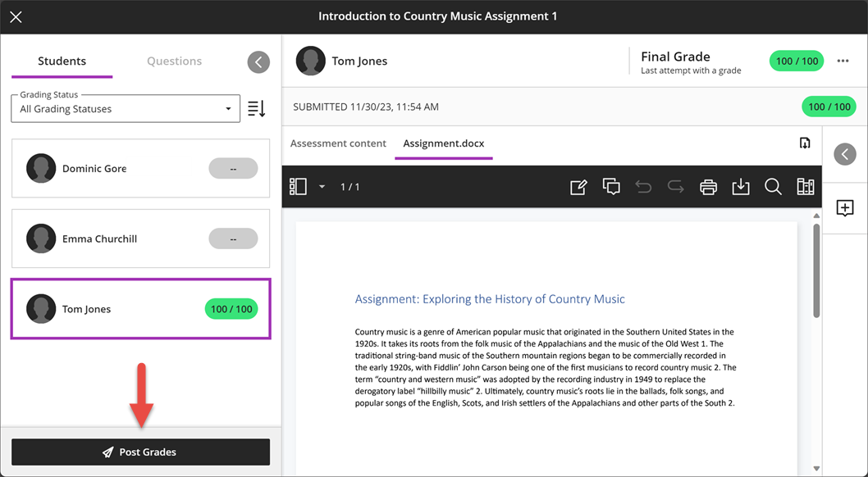The image size is (868, 477).
Task: Open the Assignment.docx tab
Action: (443, 143)
